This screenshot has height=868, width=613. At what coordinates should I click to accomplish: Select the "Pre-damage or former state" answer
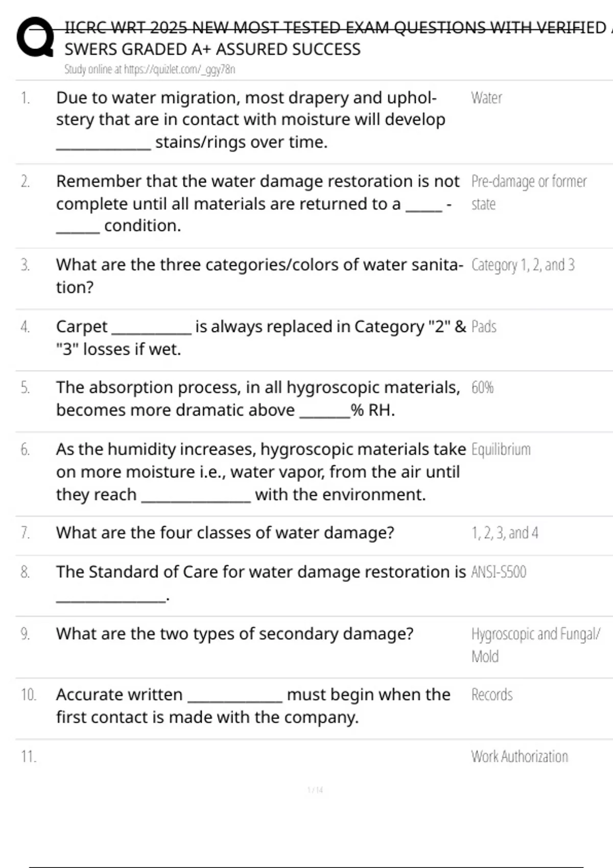528,192
